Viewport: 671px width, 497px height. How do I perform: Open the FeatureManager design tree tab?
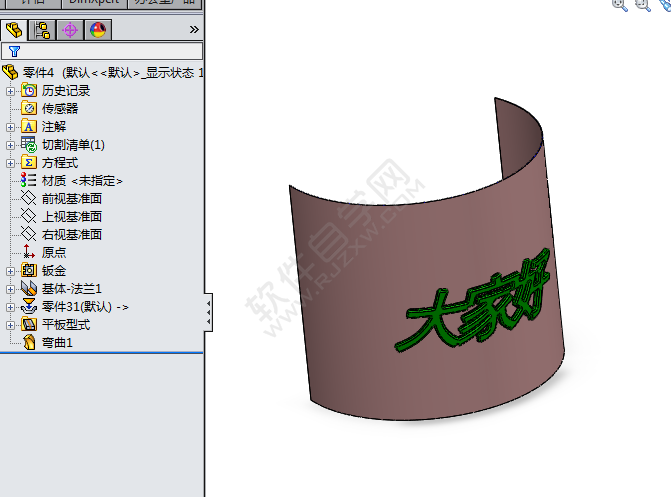coord(13,29)
